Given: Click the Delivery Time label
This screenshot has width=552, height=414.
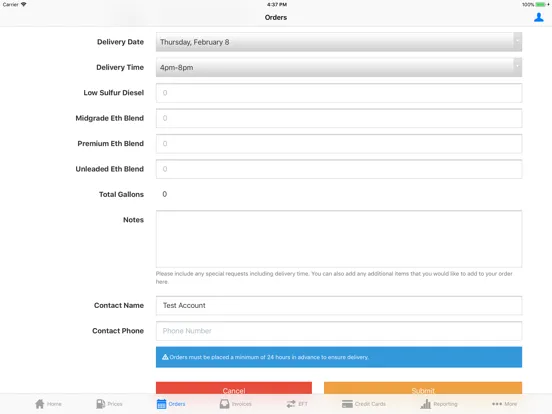Looking at the screenshot, I should coord(120,67).
